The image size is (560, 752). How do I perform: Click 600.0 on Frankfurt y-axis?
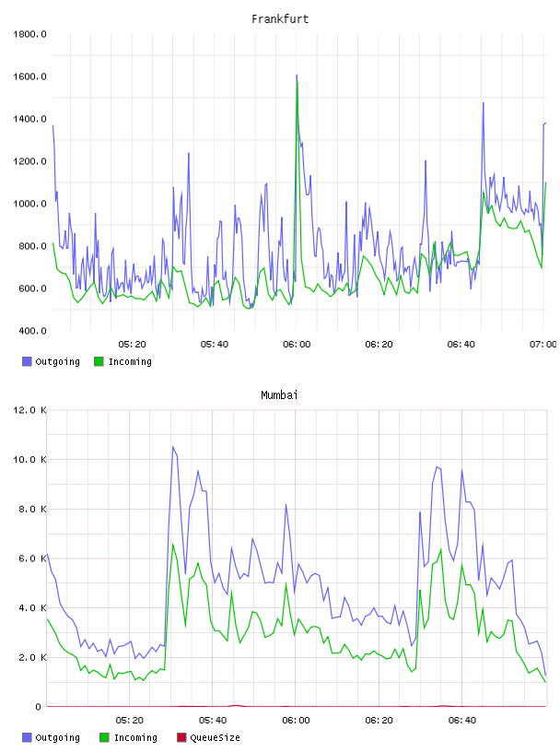pos(32,288)
